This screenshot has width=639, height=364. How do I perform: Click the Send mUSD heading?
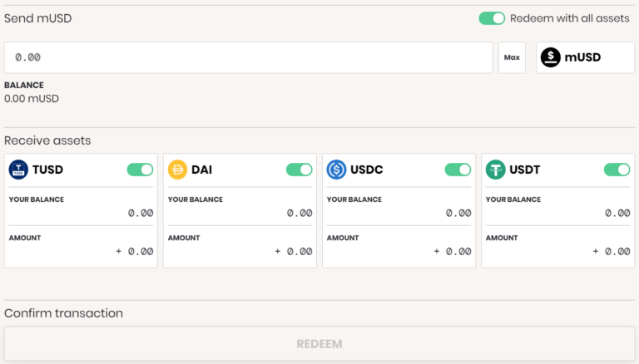38,18
